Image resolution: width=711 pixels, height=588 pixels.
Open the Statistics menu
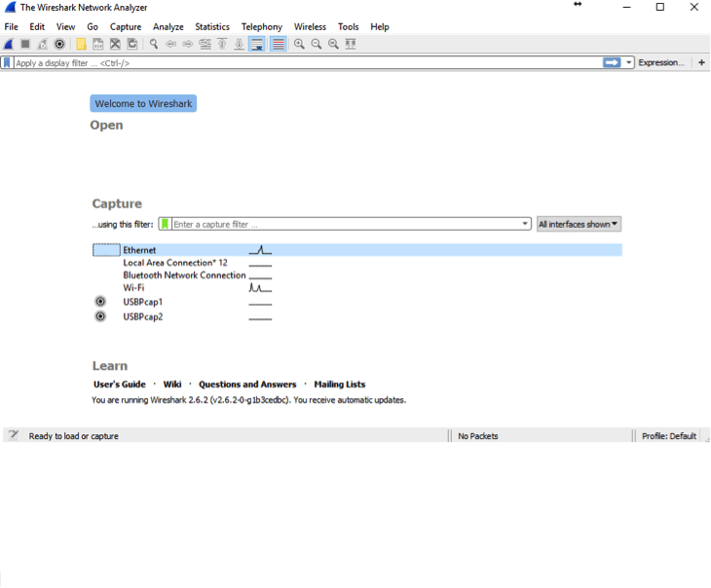[x=211, y=27]
